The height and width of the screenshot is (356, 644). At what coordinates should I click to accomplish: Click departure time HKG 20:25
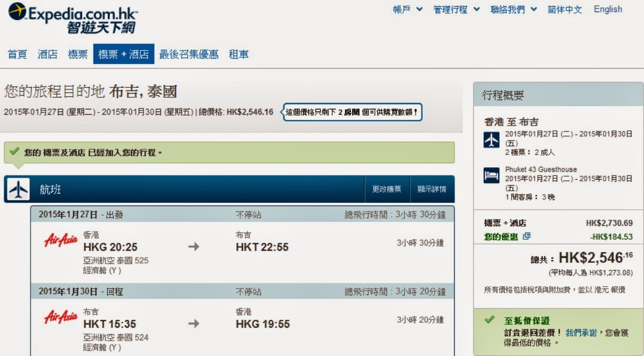[110, 247]
